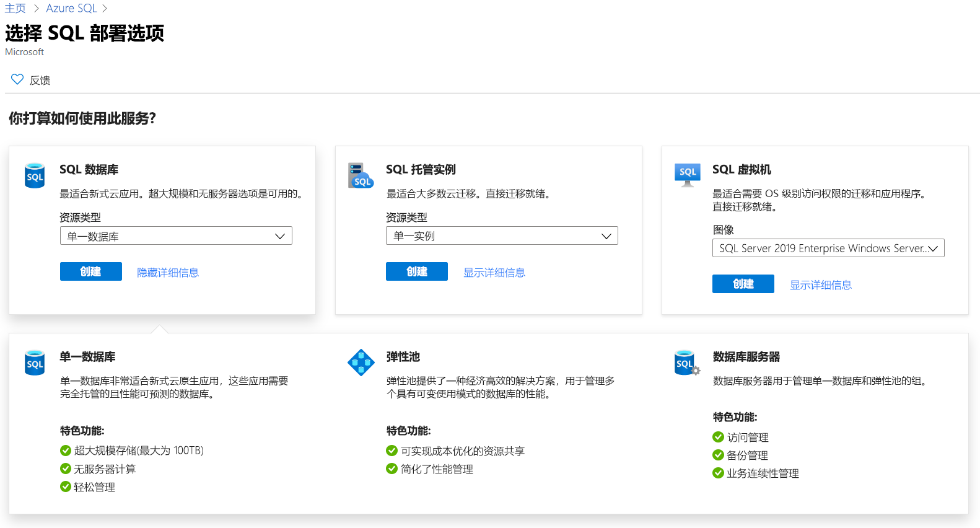Click the feedback heart icon
980x528 pixels.
(x=17, y=79)
